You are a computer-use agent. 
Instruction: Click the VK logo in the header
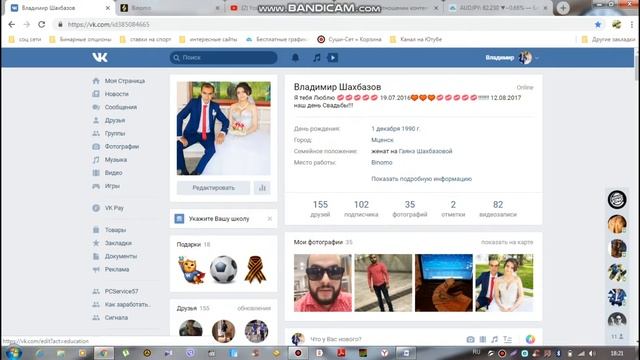[x=100, y=58]
